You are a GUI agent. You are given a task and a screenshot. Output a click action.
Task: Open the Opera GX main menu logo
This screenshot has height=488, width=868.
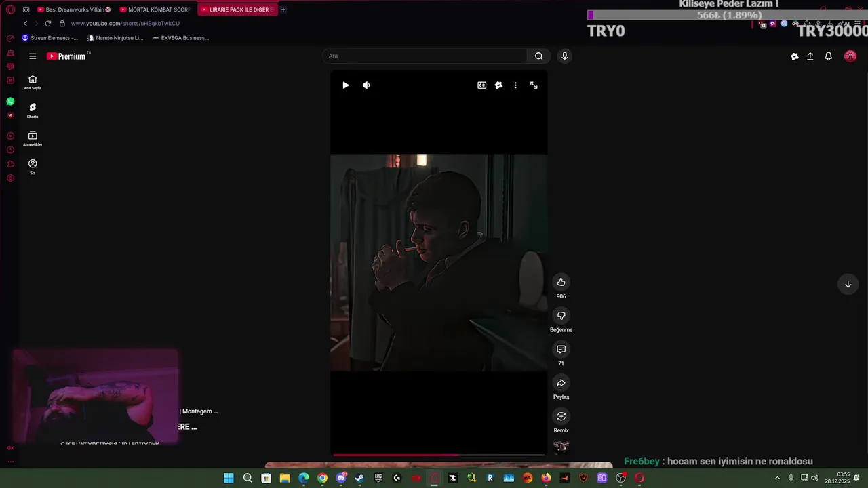tap(10, 9)
